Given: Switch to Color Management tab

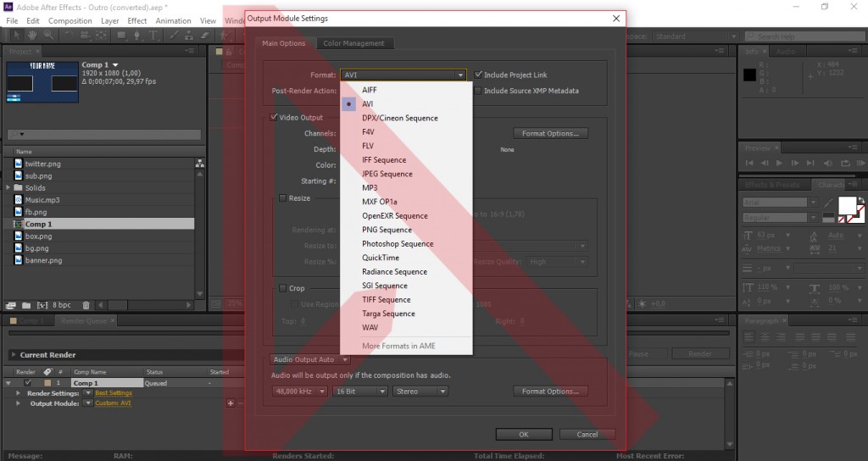Looking at the screenshot, I should pos(353,43).
